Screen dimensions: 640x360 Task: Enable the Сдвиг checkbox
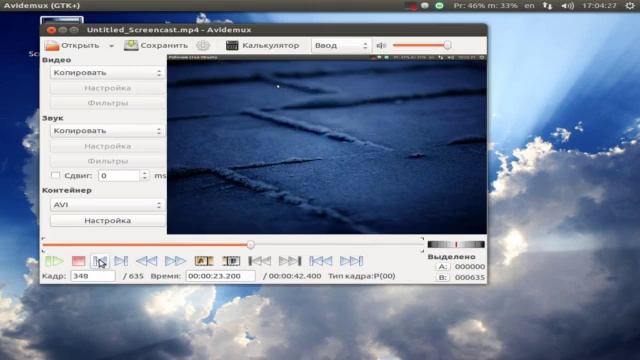pos(56,176)
